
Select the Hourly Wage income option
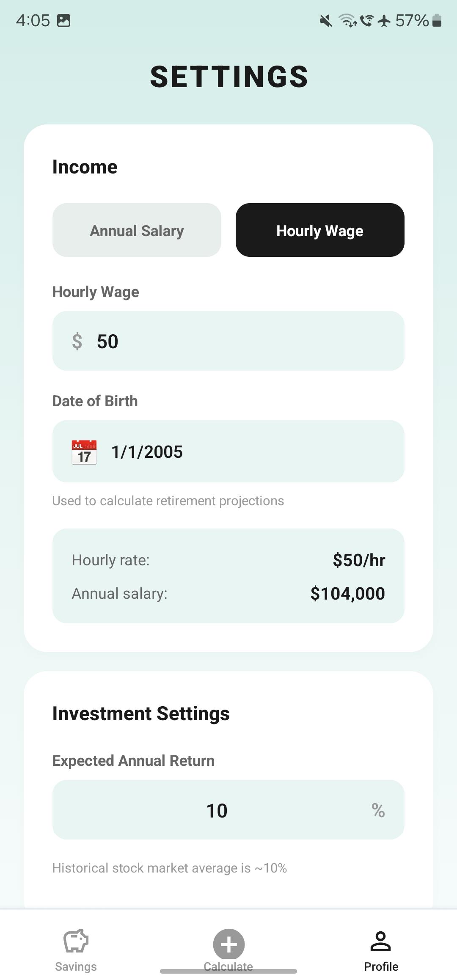pyautogui.click(x=320, y=230)
